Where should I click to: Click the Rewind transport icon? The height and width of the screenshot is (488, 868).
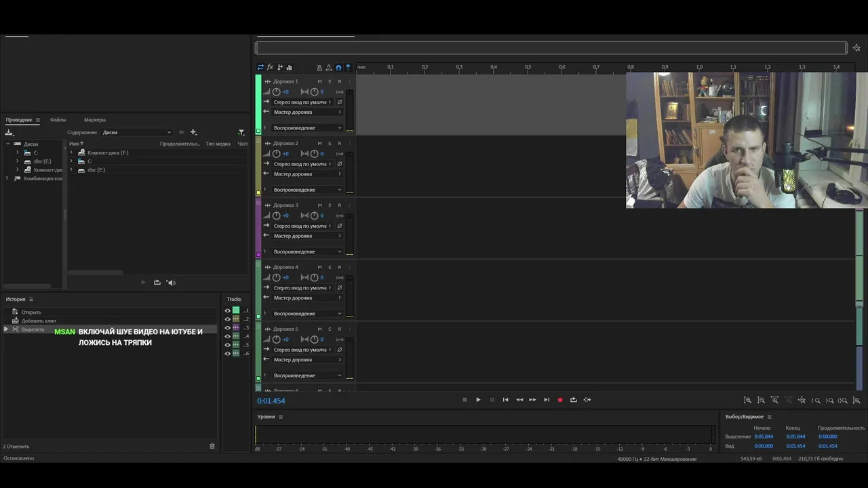coord(519,400)
